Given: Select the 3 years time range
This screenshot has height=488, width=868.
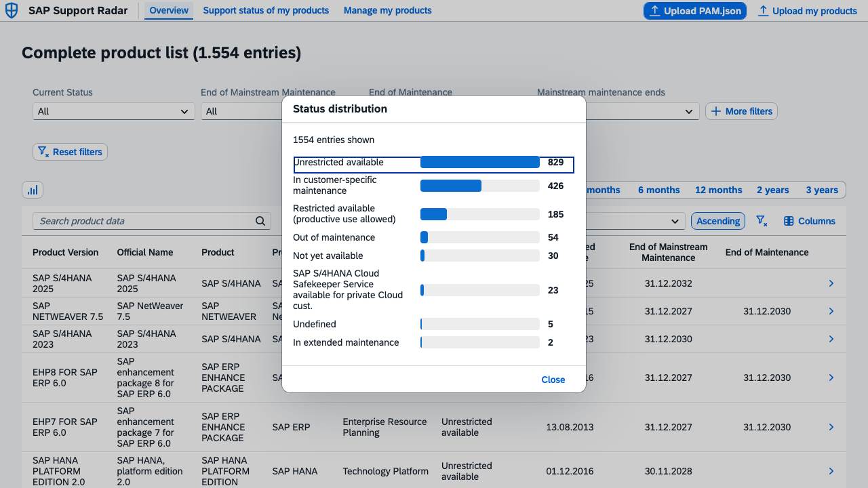Looking at the screenshot, I should (822, 190).
